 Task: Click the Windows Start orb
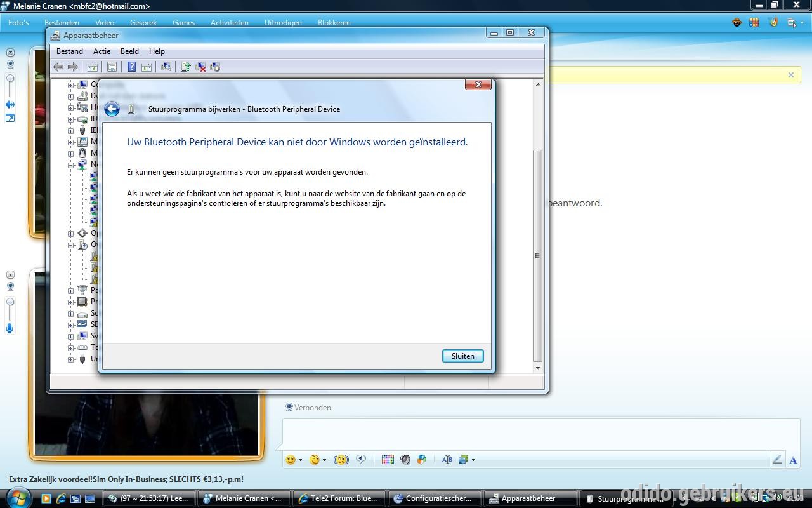click(x=17, y=497)
